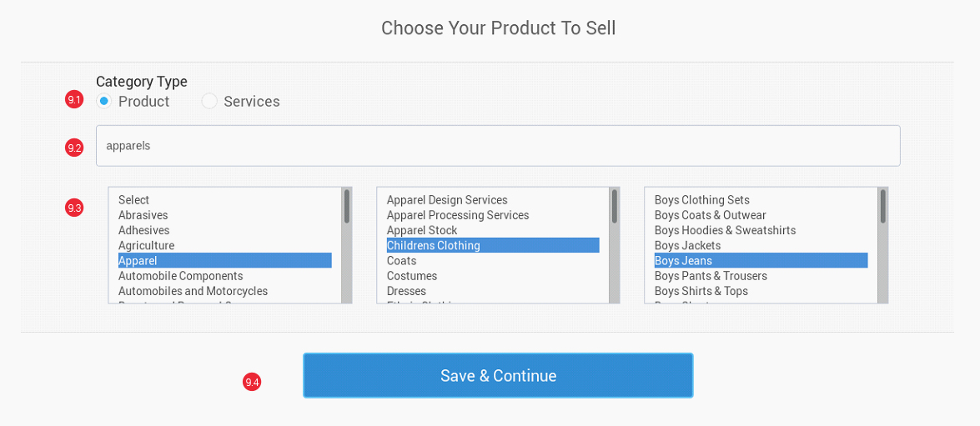
Task: Choose Boys Jeans in the third list
Action: pos(760,261)
